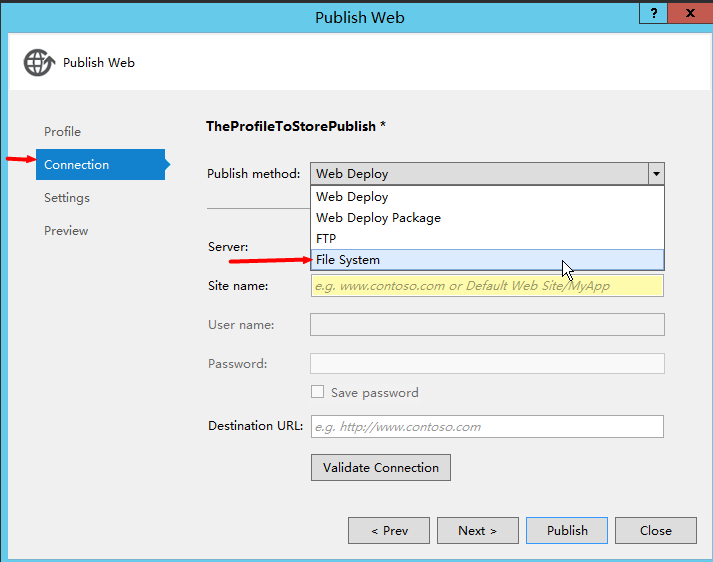Image resolution: width=713 pixels, height=562 pixels.
Task: Click the Publish Web globe icon
Action: [x=39, y=63]
